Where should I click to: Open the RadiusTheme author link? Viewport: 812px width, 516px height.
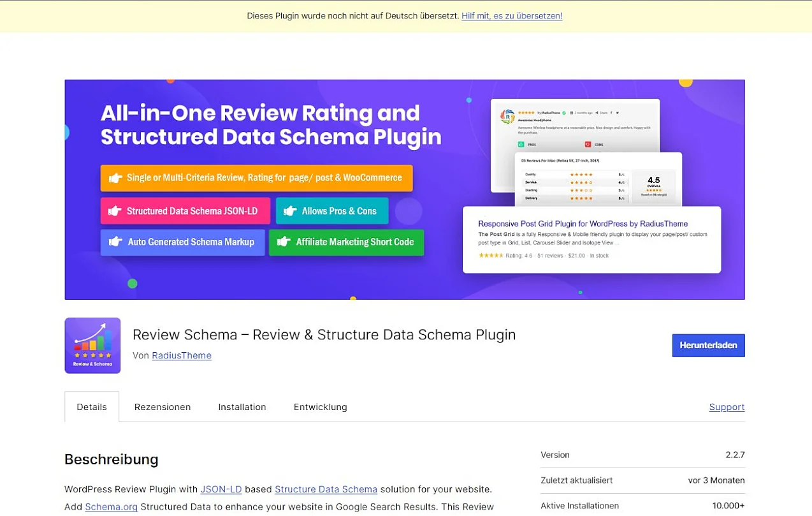tap(182, 355)
